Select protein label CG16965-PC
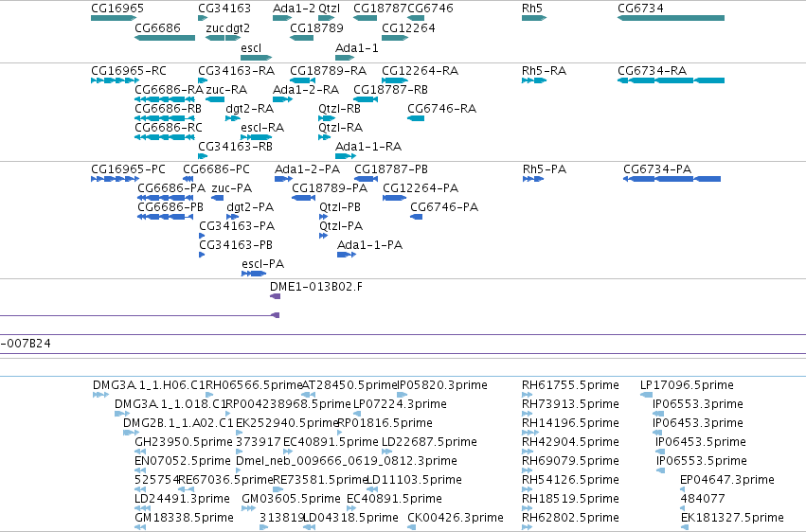 click(129, 169)
